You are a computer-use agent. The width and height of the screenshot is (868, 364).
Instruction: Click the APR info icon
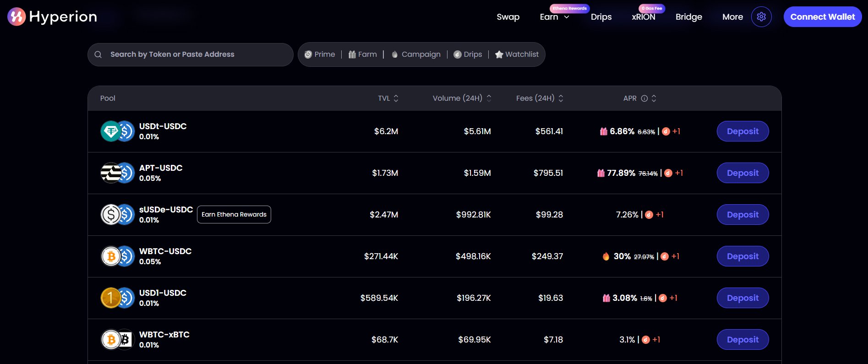pyautogui.click(x=644, y=98)
